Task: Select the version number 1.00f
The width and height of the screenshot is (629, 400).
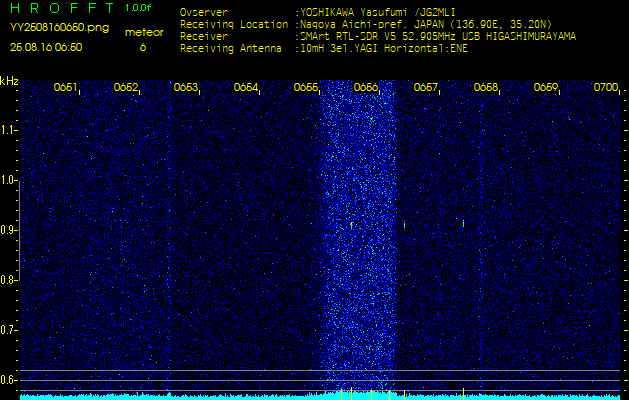Action: click(138, 8)
